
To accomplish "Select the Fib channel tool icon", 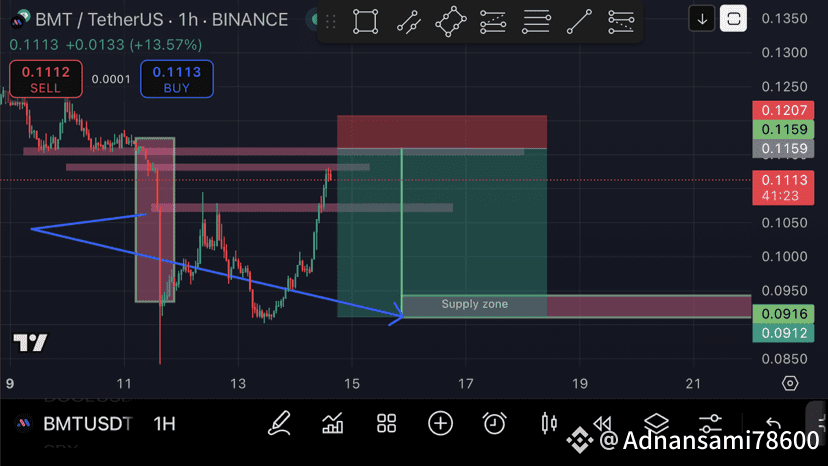I will pos(621,22).
